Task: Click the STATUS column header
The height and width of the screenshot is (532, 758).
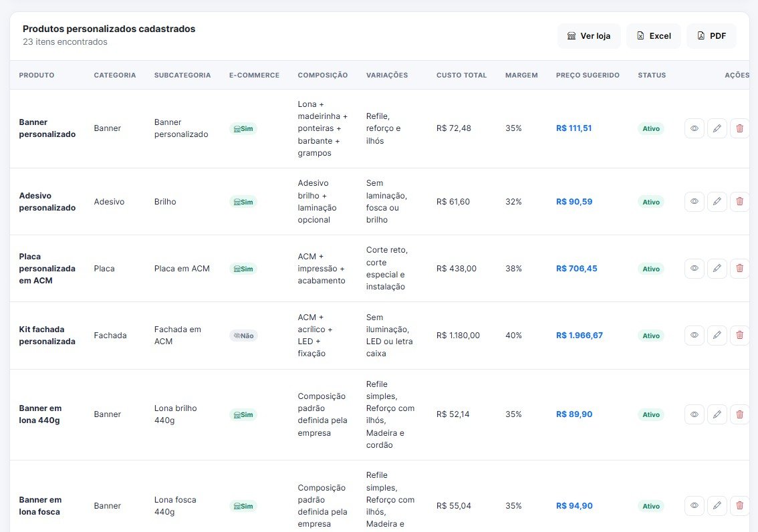Action: tap(652, 76)
